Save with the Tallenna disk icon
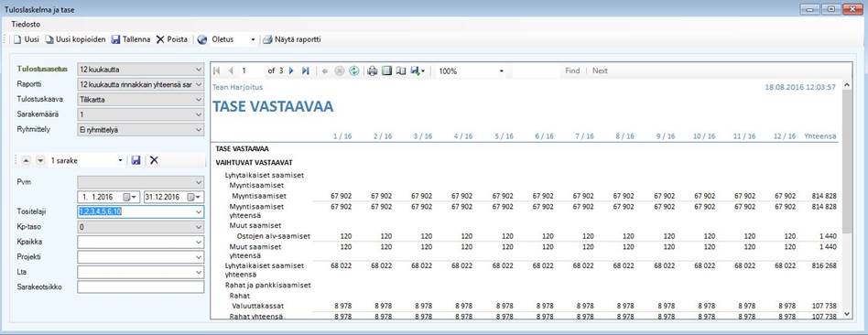This screenshot has width=868, height=335. pos(115,40)
